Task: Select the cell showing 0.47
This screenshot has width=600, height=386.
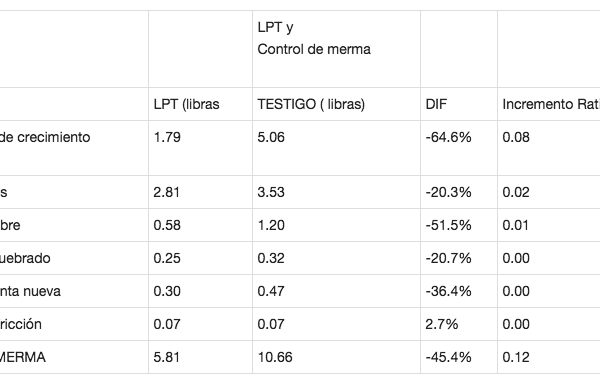Action: pyautogui.click(x=336, y=291)
